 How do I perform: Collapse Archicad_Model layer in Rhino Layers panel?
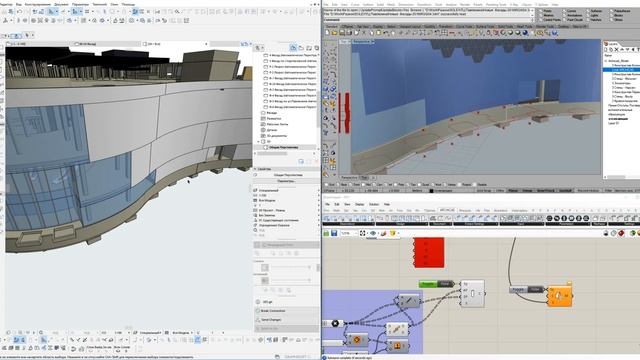tap(606, 61)
